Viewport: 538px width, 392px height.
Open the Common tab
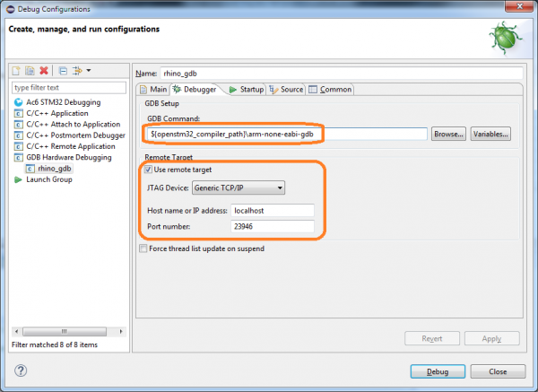[x=330, y=90]
